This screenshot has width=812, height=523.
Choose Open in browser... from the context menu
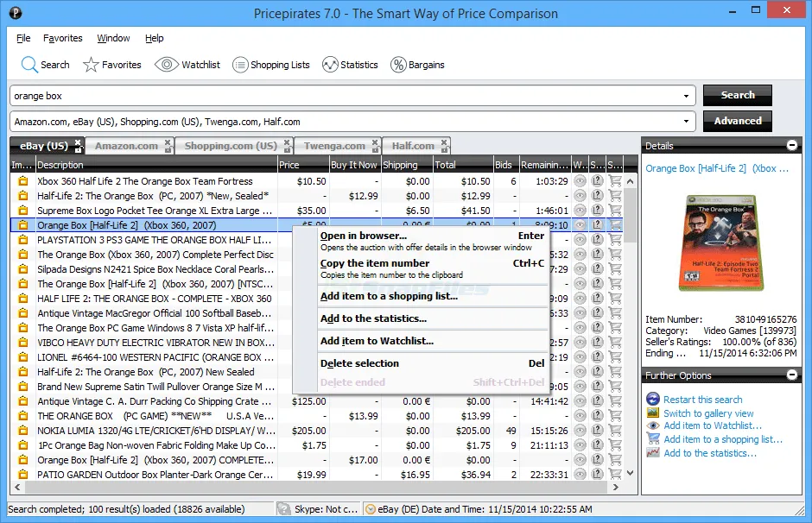(433, 241)
